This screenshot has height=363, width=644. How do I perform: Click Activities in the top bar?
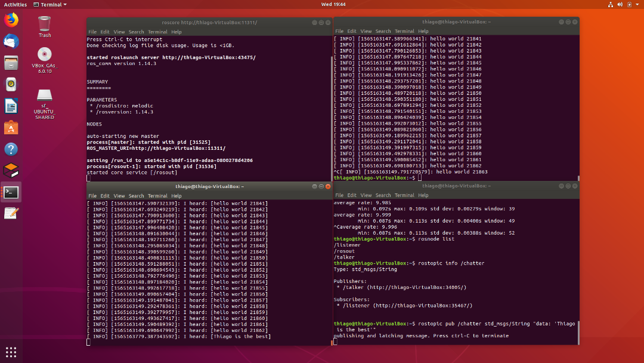click(15, 4)
